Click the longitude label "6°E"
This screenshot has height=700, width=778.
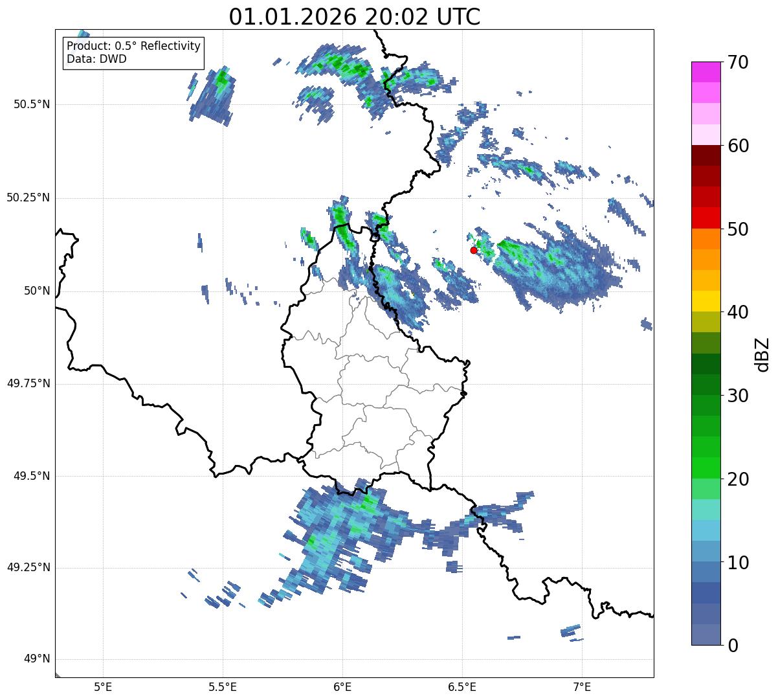[342, 687]
